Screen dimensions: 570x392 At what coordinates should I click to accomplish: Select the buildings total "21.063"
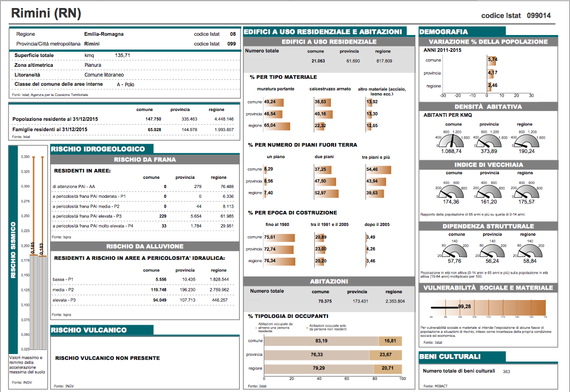[x=318, y=61]
